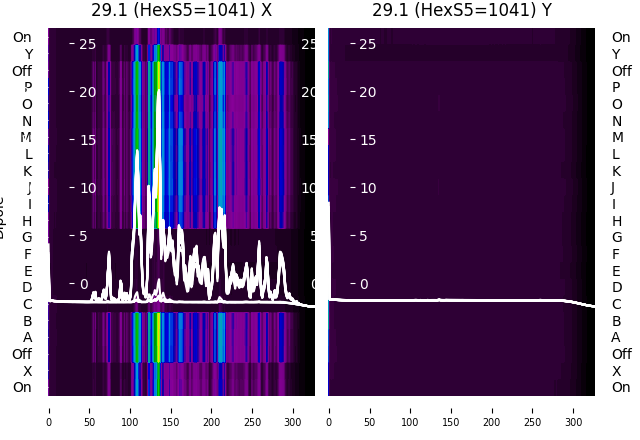The height and width of the screenshot is (440, 640).
Task: Click the 5 tick inside the Y plot
Action: (x=363, y=236)
